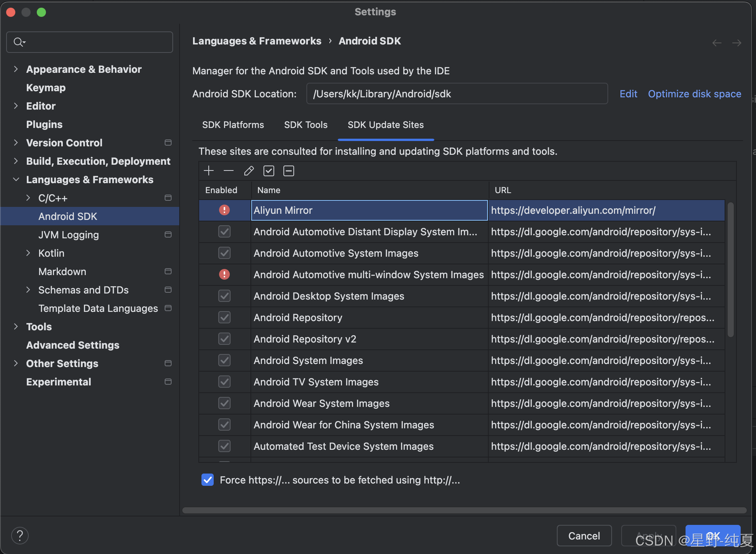Toggle Android TV System Images checkbox
This screenshot has height=554, width=756.
[224, 382]
